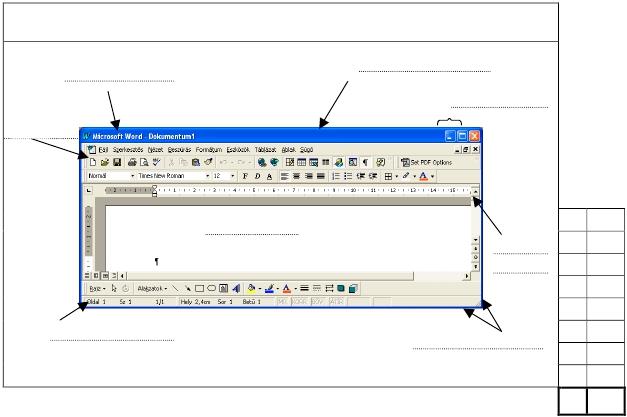The image size is (627, 417).
Task: Click the Cut scissors icon
Action: click(172, 162)
